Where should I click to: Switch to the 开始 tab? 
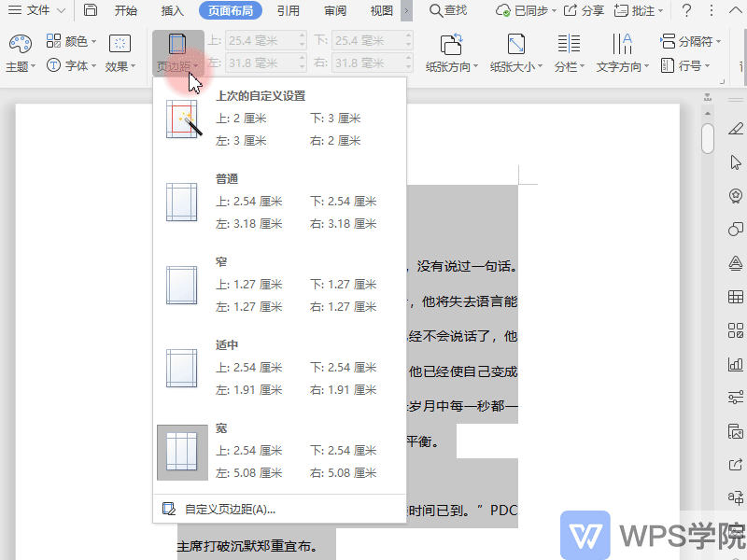point(126,10)
